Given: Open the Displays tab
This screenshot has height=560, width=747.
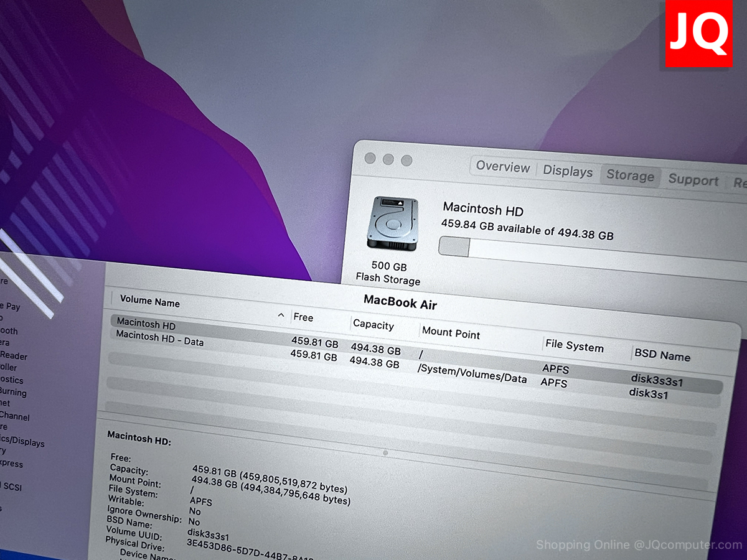Looking at the screenshot, I should (568, 171).
